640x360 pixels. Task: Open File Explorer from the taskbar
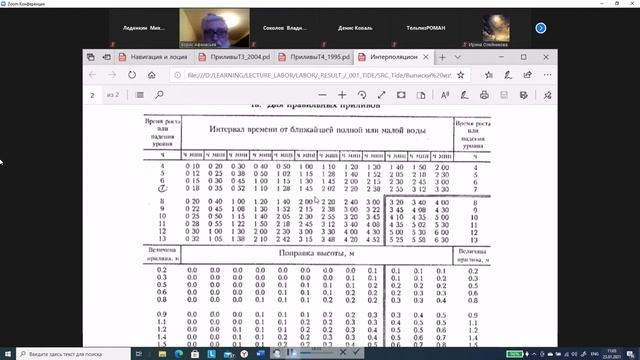162,354
